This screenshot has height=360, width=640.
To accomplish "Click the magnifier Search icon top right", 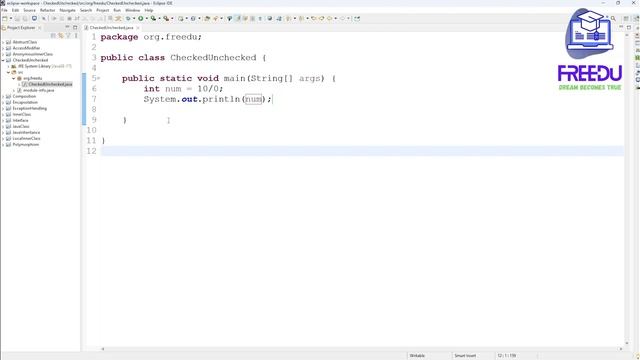I will click(x=613, y=18).
